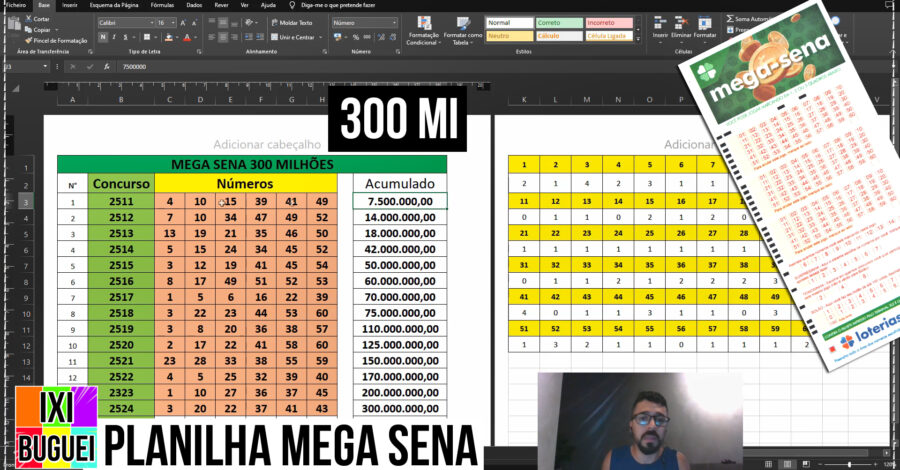The width and height of the screenshot is (900, 470).
Task: Click the zoom slider handle in status bar
Action: click(x=849, y=464)
